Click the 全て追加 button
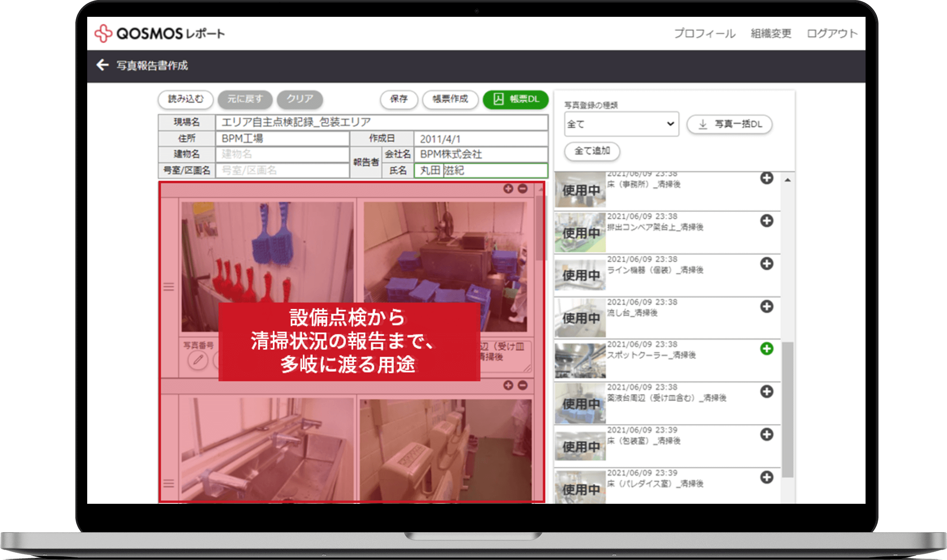The width and height of the screenshot is (947, 560). coord(592,151)
